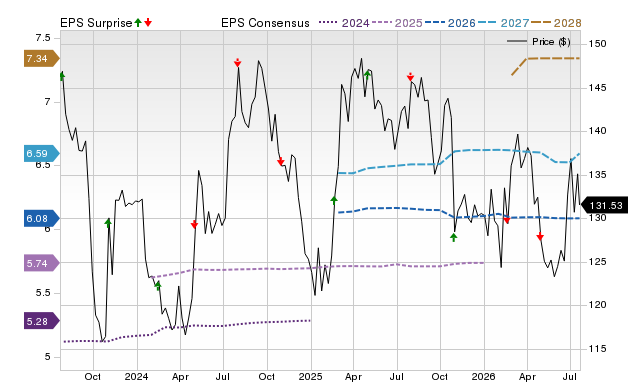Click the EPS Surprise legend title
This screenshot has width=640, height=382.
click(x=96, y=23)
